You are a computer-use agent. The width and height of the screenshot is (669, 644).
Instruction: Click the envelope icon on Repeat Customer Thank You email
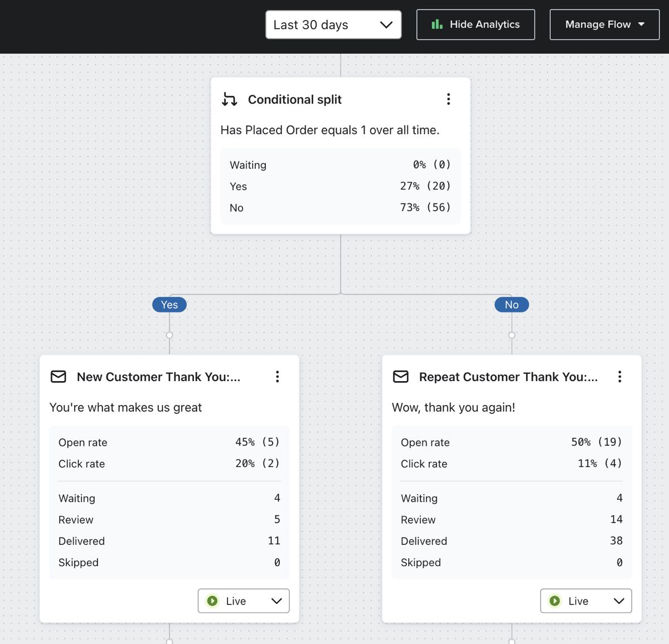401,377
